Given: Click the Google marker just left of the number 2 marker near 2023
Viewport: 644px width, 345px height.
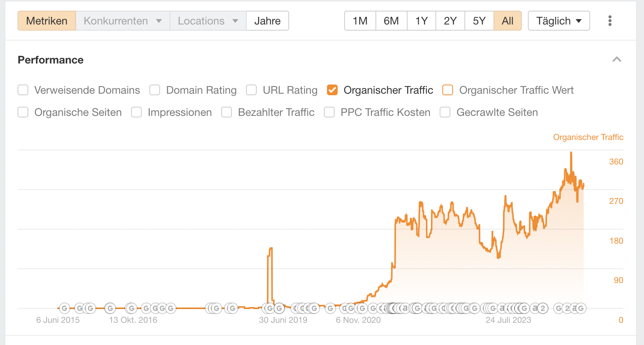Looking at the screenshot, I should (x=524, y=308).
